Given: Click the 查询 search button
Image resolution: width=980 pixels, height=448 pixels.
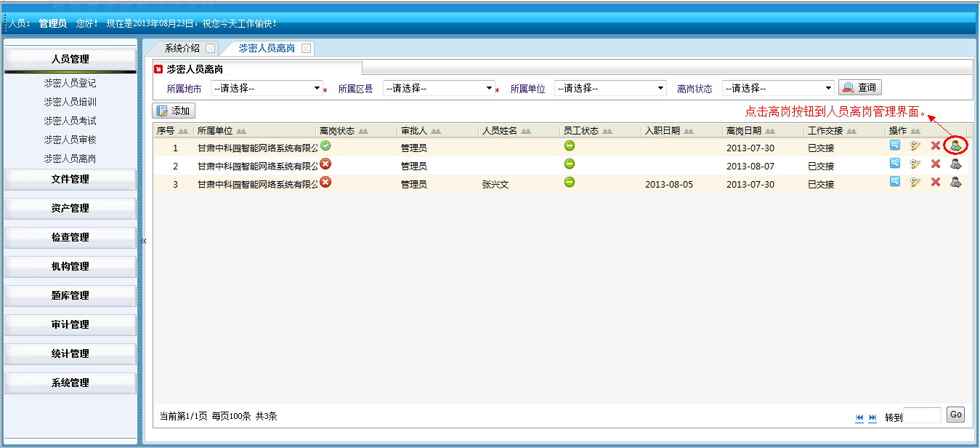Looking at the screenshot, I should 860,88.
